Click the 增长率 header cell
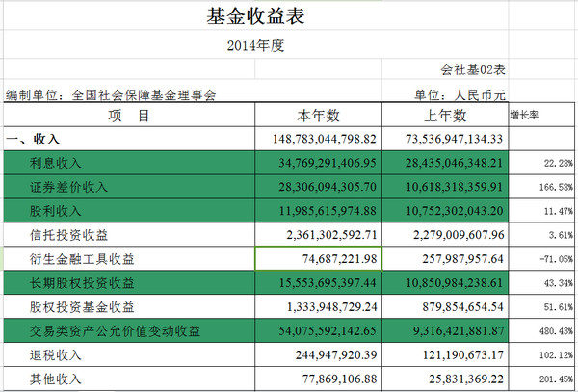 (541, 116)
